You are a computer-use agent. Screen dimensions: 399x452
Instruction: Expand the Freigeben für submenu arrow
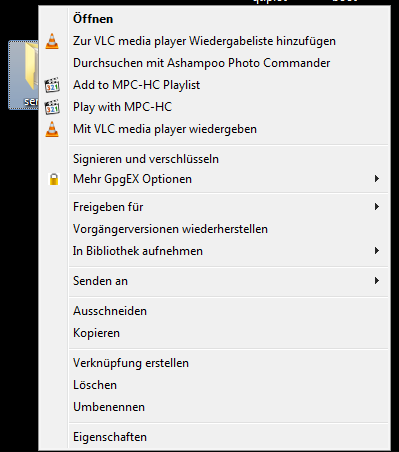(x=377, y=207)
